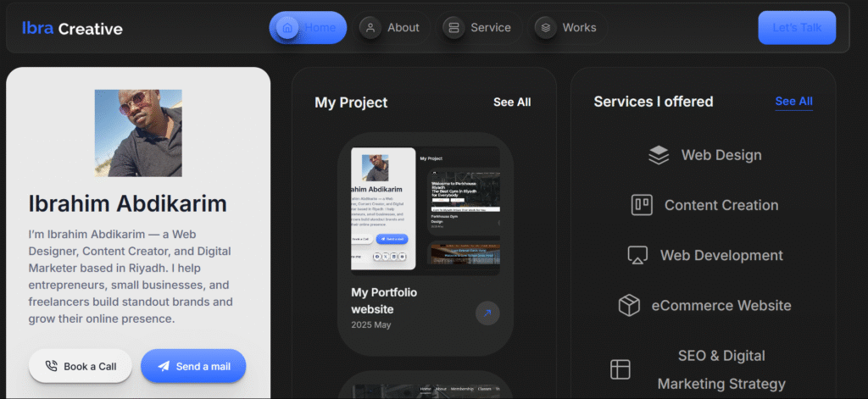Screen dimensions: 868x399
Task: Click the Book a Call button
Action: (x=80, y=366)
